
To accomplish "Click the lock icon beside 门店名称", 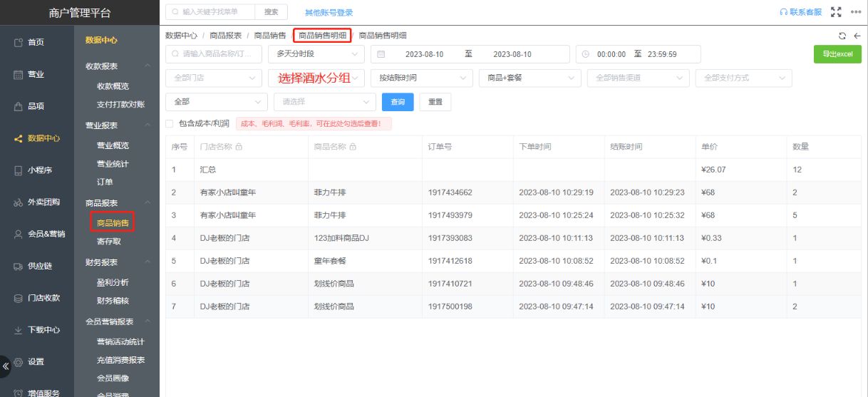I will point(239,147).
